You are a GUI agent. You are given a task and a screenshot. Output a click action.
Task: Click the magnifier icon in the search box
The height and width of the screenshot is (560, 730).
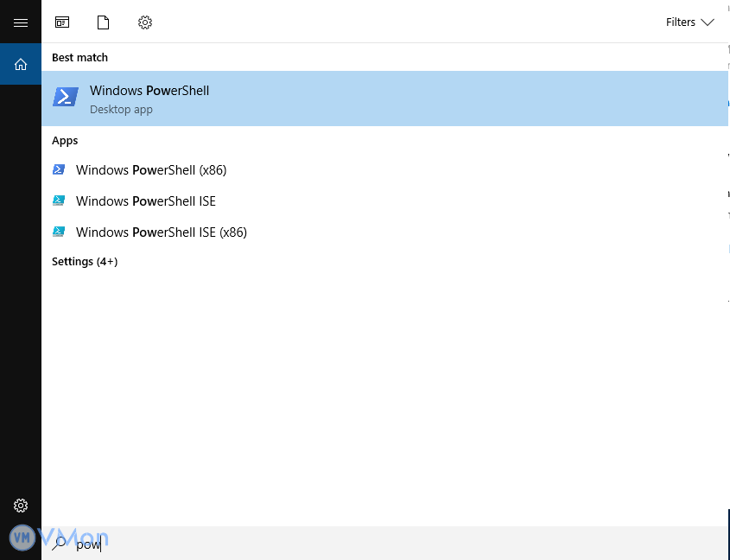pyautogui.click(x=60, y=544)
